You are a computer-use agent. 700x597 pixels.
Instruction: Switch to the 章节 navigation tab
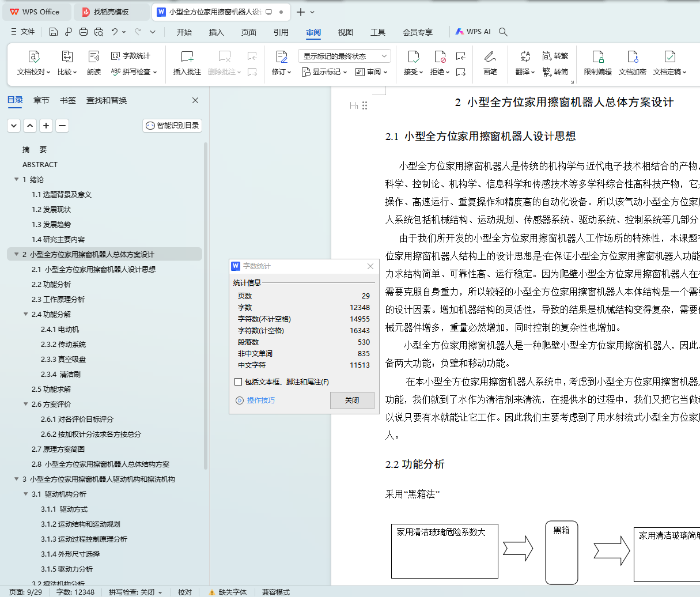(41, 100)
